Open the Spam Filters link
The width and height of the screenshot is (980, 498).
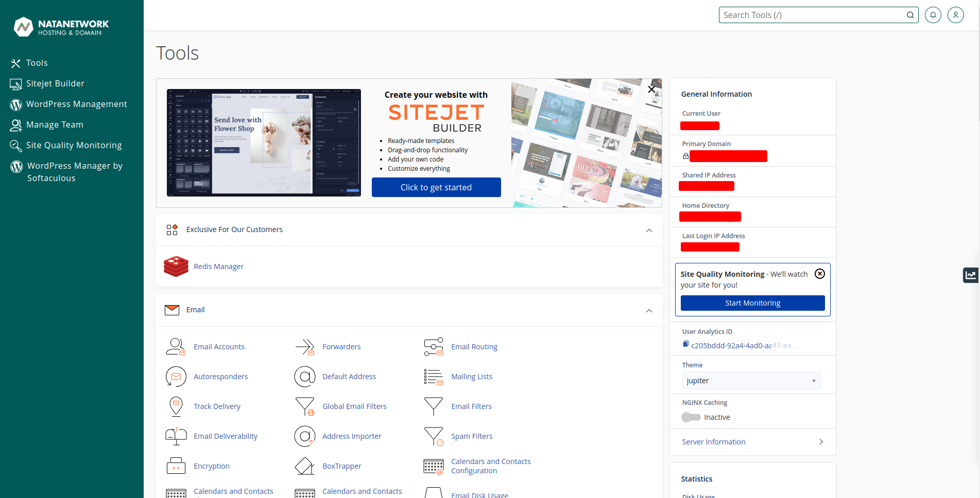[472, 436]
